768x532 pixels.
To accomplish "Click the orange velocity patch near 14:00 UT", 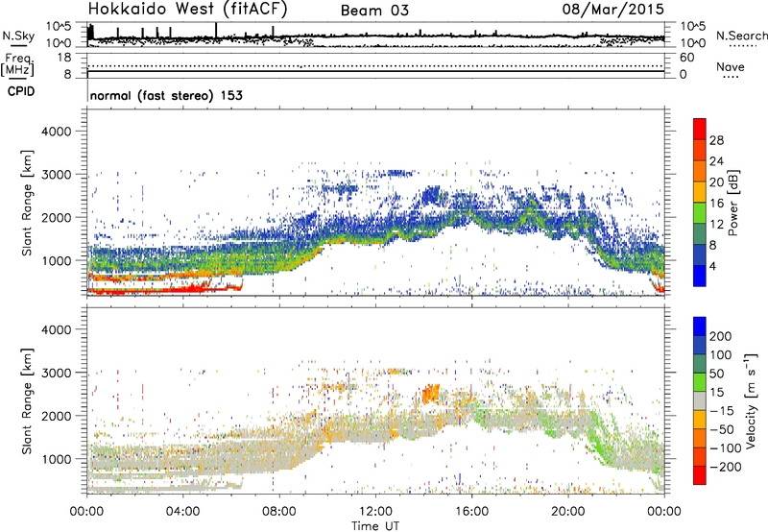I will [x=430, y=394].
